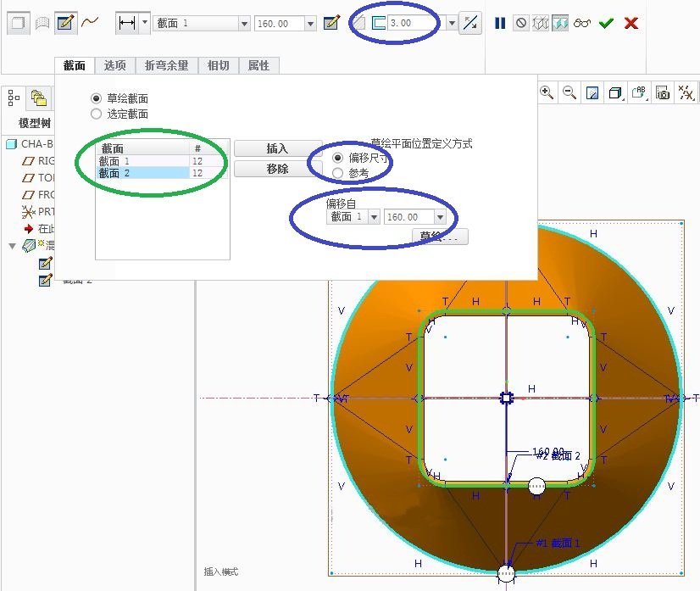Flip thickness direction with the arrow button

click(x=470, y=23)
